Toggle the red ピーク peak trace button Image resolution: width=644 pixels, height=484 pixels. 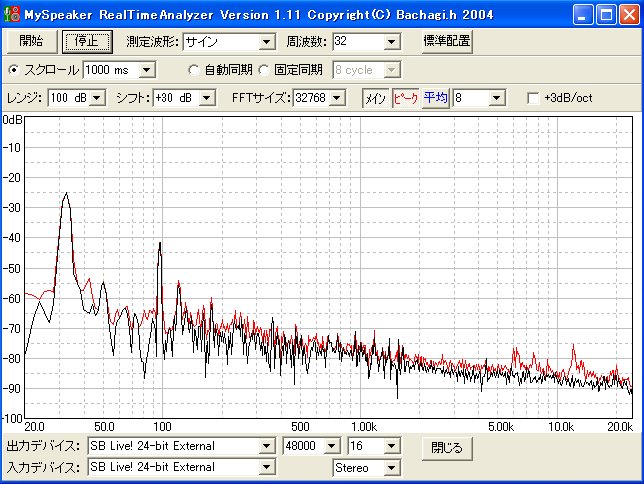coord(405,98)
